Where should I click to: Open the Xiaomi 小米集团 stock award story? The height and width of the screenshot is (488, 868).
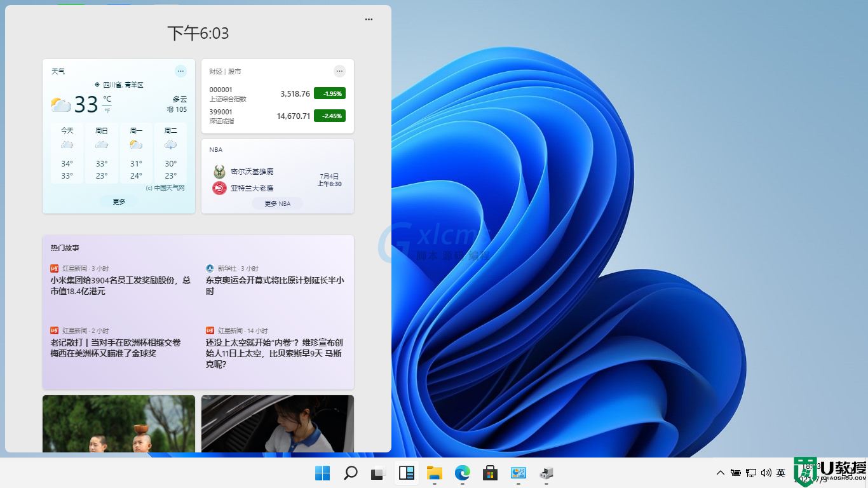pos(121,285)
